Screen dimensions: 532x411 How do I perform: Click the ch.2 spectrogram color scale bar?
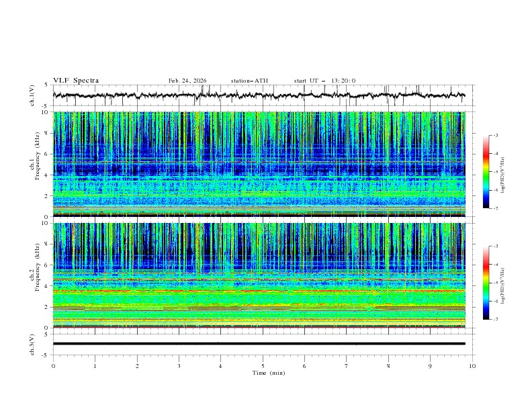[x=486, y=283]
